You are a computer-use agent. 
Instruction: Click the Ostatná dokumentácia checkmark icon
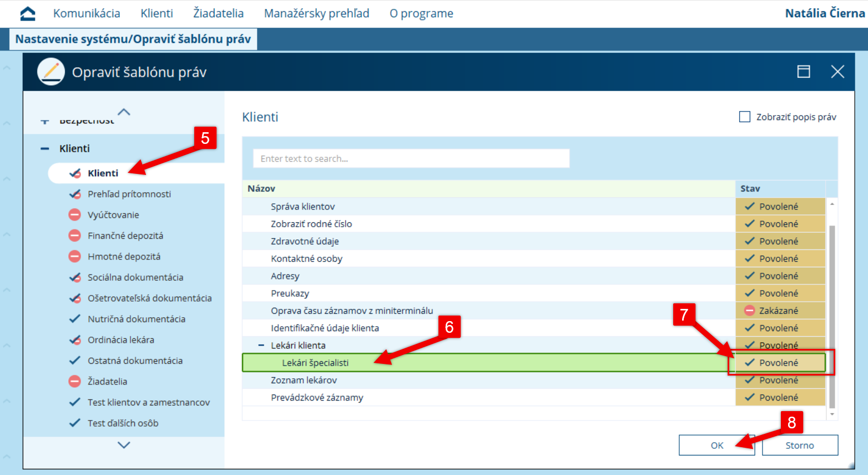pyautogui.click(x=75, y=361)
